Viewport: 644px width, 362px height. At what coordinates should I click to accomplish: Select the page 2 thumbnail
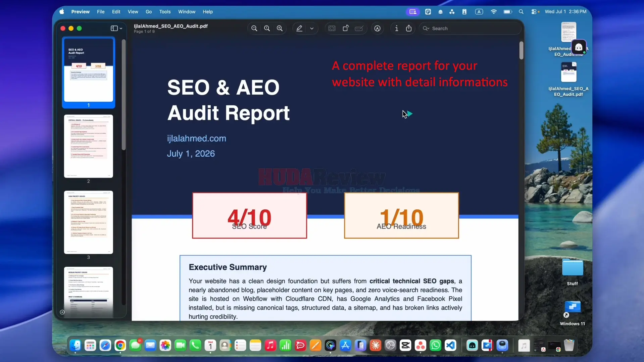(89, 146)
